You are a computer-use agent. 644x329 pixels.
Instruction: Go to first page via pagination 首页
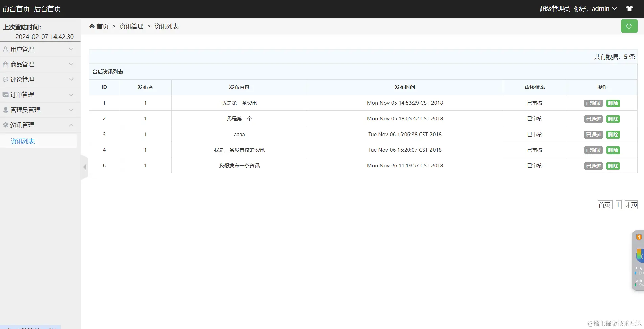[605, 205]
